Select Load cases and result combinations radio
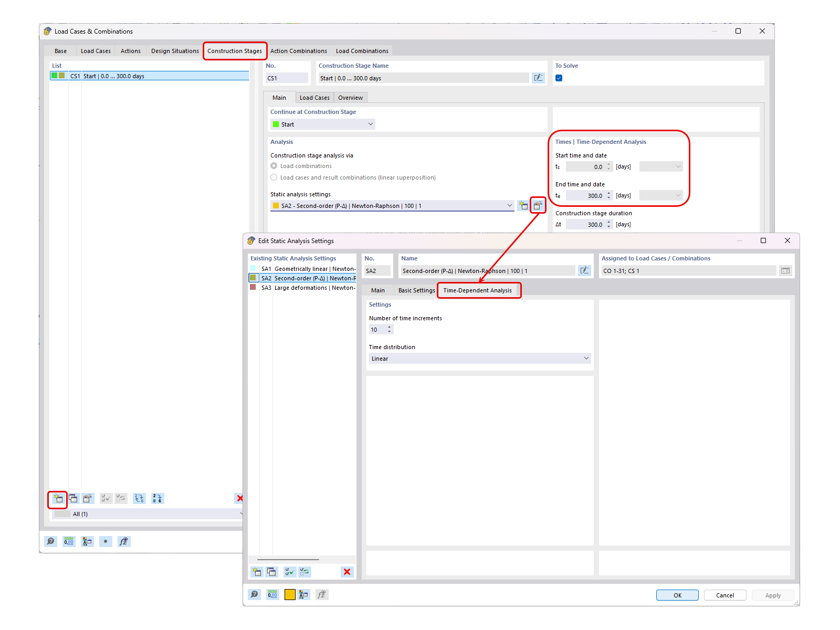The height and width of the screenshot is (630, 840). click(274, 177)
